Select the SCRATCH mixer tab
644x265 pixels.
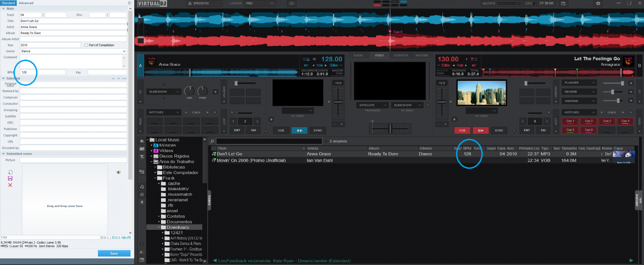coord(401,55)
